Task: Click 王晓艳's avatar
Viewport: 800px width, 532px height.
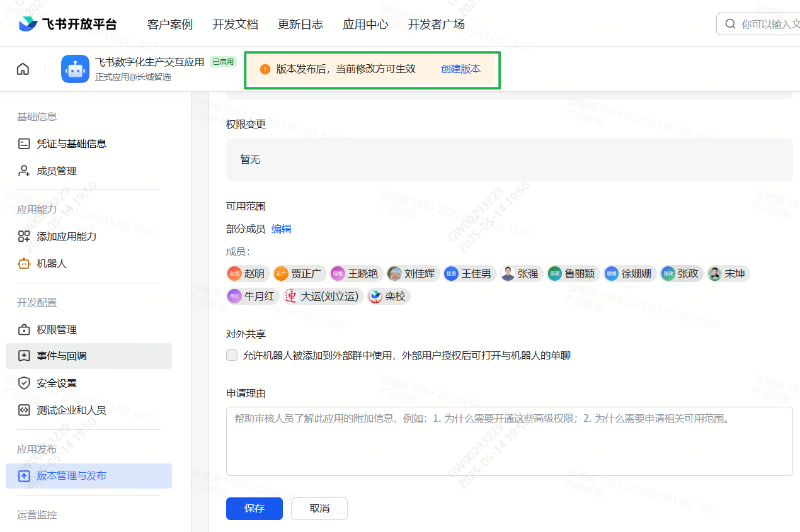Action: coord(338,274)
